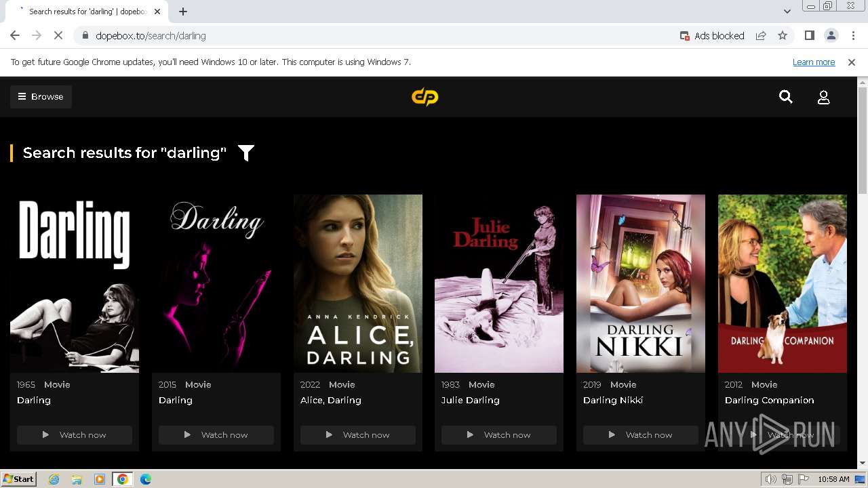Dismiss the Chrome update notification
The height and width of the screenshot is (488, 868).
point(852,62)
